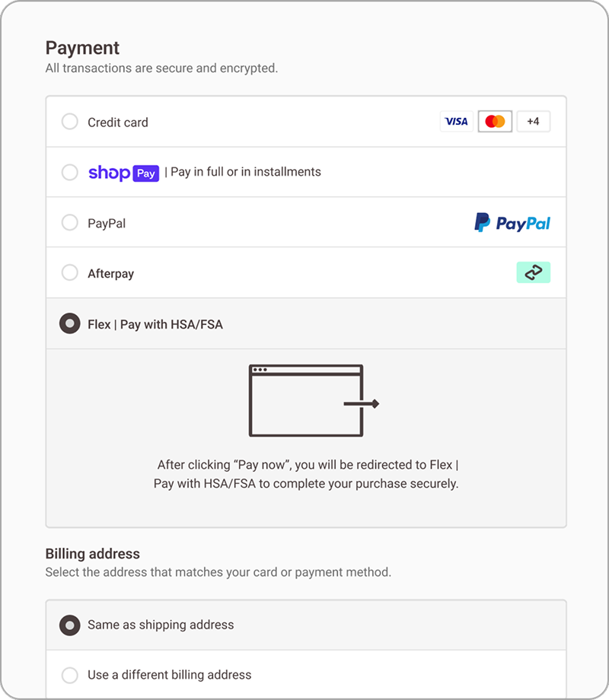The width and height of the screenshot is (609, 700).
Task: Click the Visa card icon
Action: [456, 122]
